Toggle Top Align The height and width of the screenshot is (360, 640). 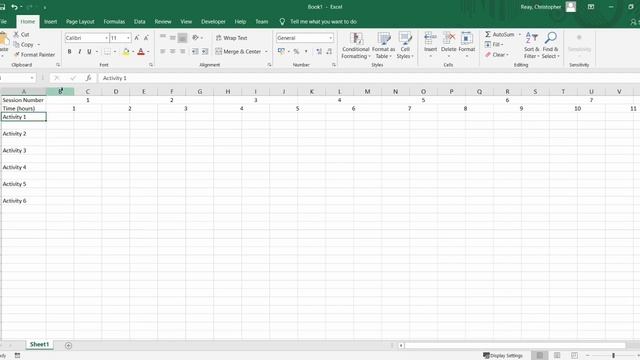[x=163, y=38]
